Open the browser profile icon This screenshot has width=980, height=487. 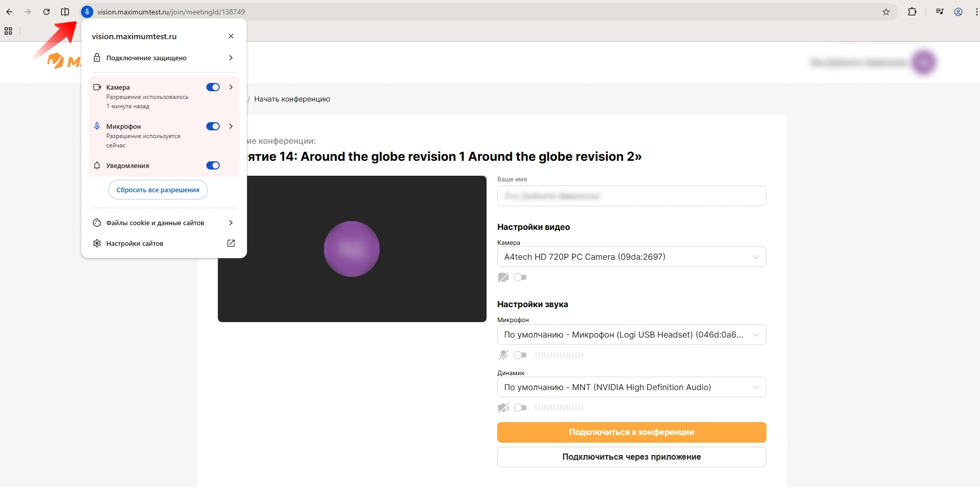(x=958, y=12)
